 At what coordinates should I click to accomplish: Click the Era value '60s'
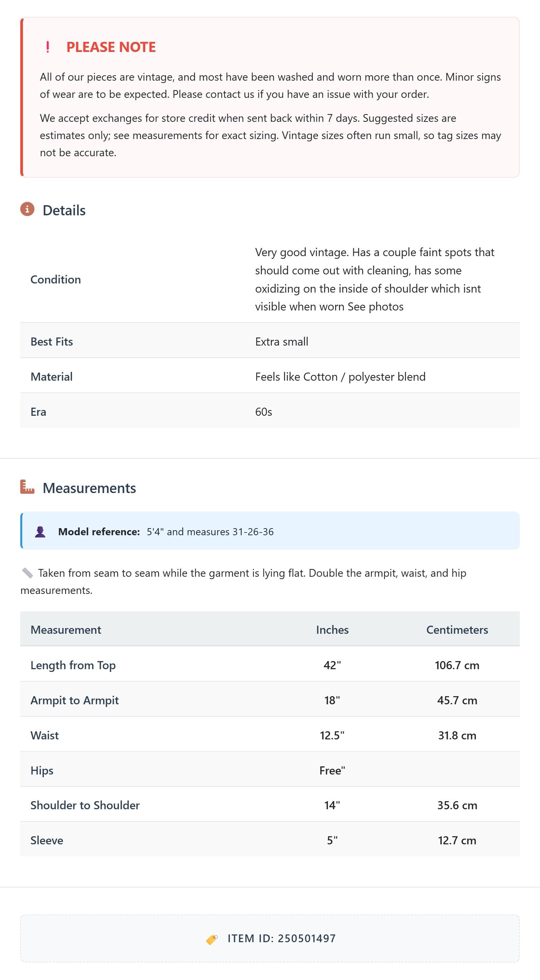(263, 411)
